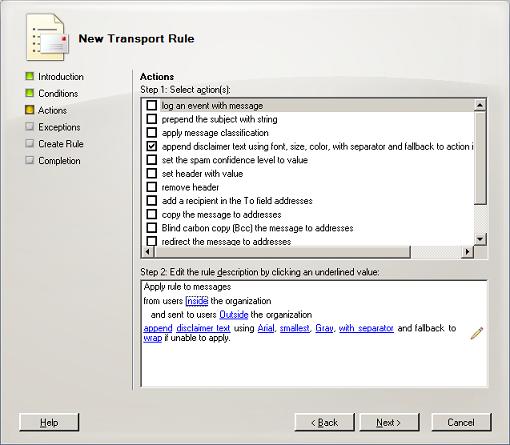Click the Back button
510x445 pixels.
point(324,422)
